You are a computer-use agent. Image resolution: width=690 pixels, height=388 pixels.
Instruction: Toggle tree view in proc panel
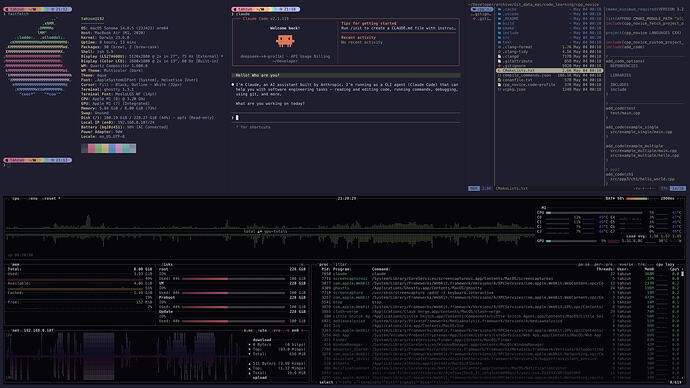[x=642, y=264]
